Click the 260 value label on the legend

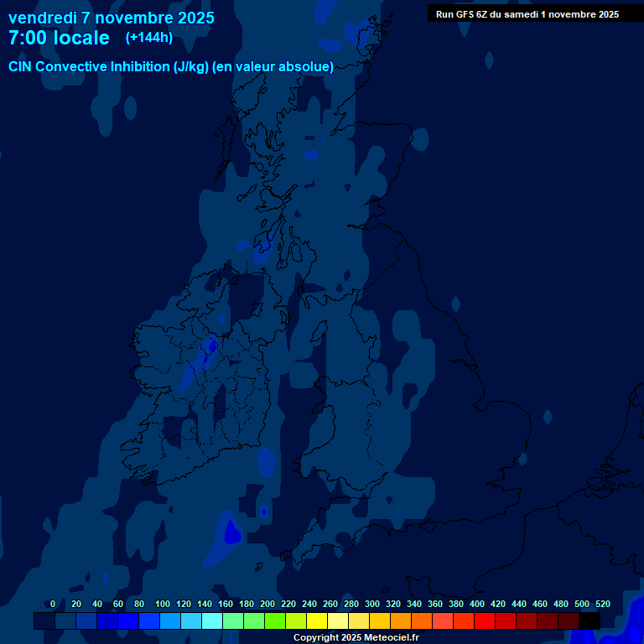click(330, 604)
